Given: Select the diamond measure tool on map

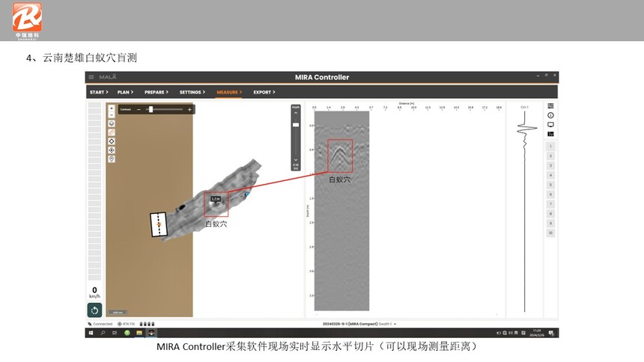Looking at the screenshot, I should (x=112, y=141).
